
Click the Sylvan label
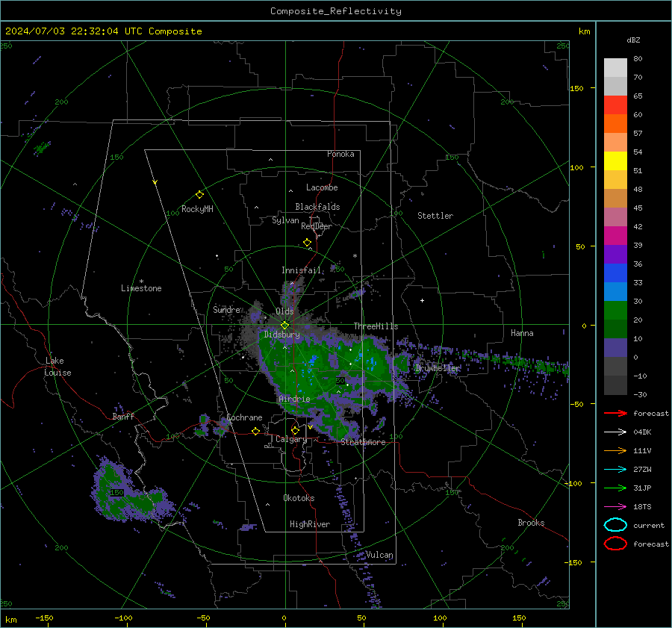pyautogui.click(x=285, y=220)
